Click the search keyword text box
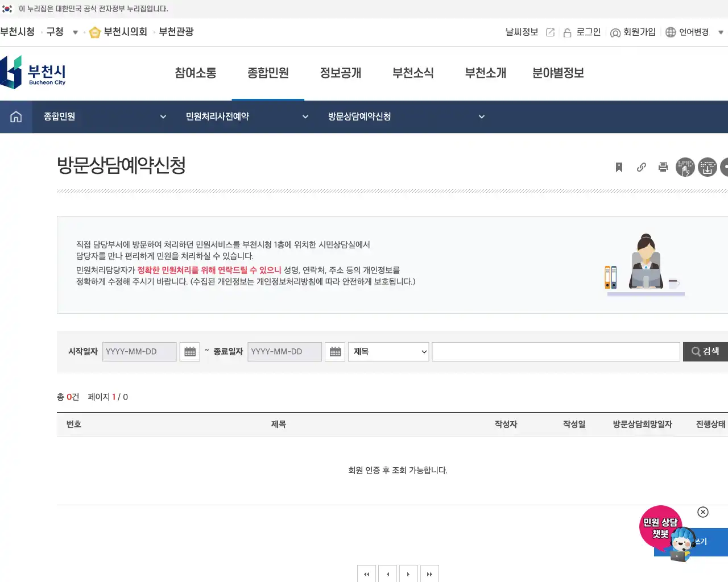 [x=556, y=352]
